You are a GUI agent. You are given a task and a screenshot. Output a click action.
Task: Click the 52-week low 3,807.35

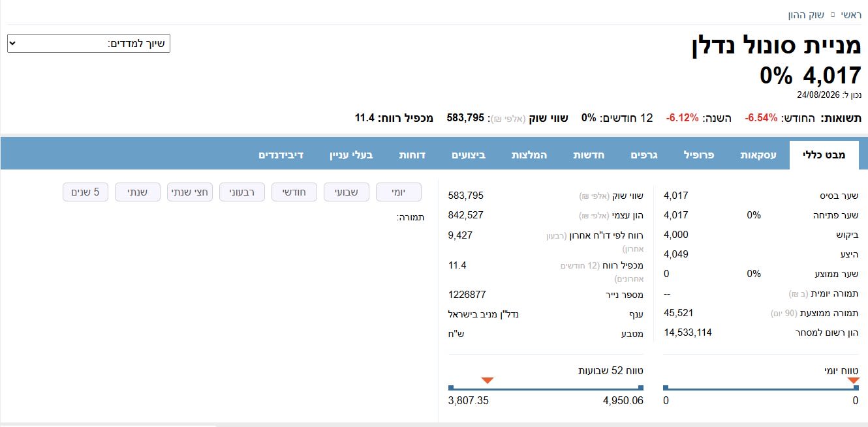tap(469, 400)
